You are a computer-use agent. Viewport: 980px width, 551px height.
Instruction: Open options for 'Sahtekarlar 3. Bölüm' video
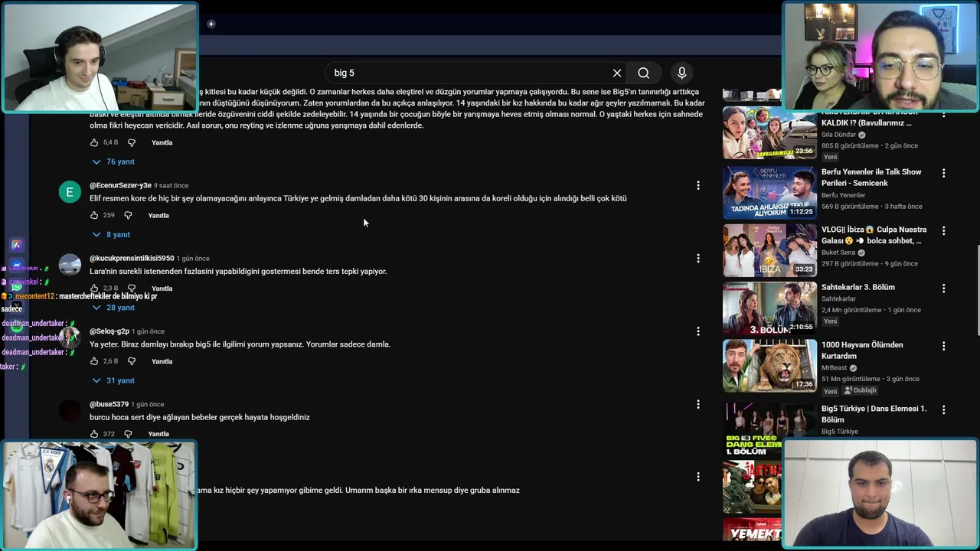click(943, 289)
